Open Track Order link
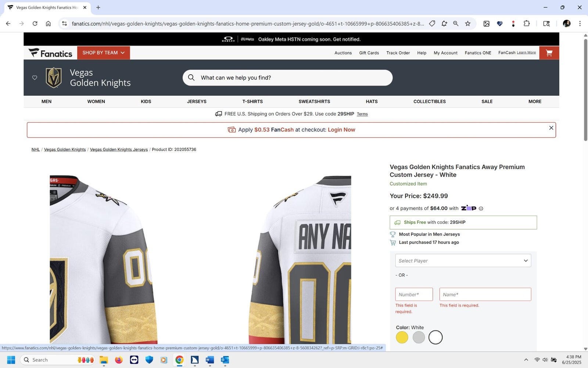Viewport: 588px width, 368px height. click(398, 53)
